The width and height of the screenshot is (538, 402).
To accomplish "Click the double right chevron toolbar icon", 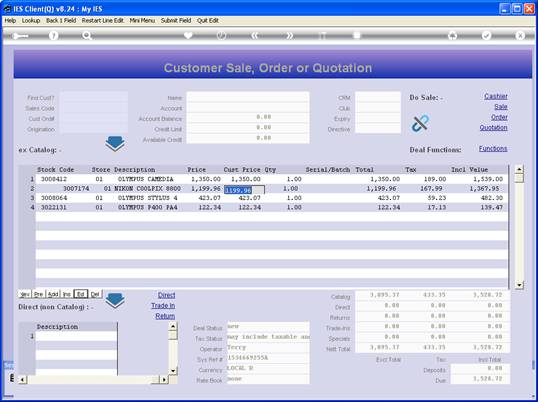I will tap(290, 35).
